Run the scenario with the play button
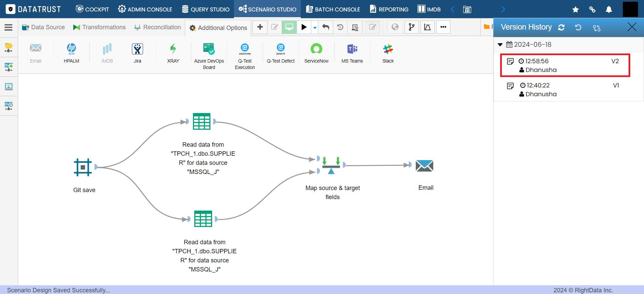The image size is (644, 294). point(304,27)
